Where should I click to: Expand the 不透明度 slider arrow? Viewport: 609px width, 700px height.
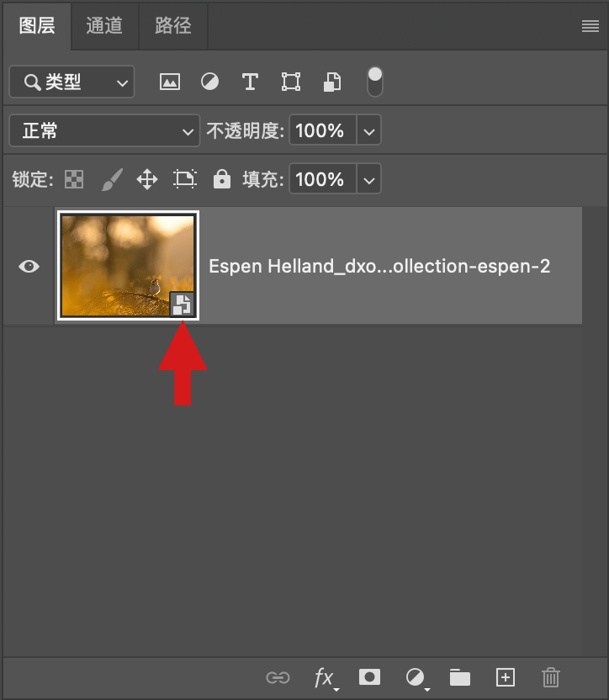click(368, 130)
